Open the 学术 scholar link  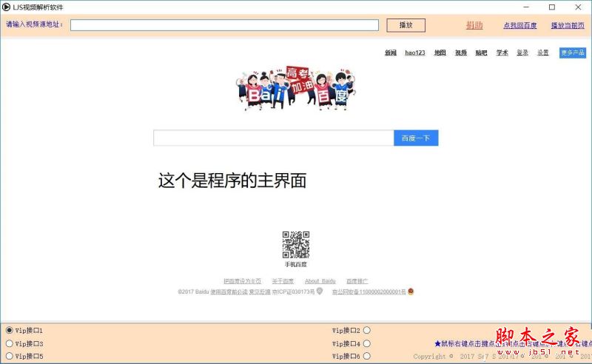pos(502,53)
